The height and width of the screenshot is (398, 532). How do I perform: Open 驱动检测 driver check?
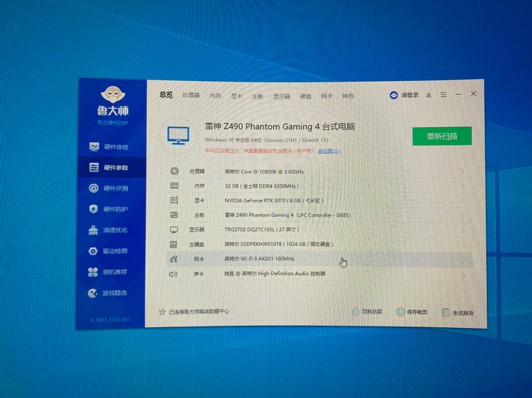tap(110, 251)
